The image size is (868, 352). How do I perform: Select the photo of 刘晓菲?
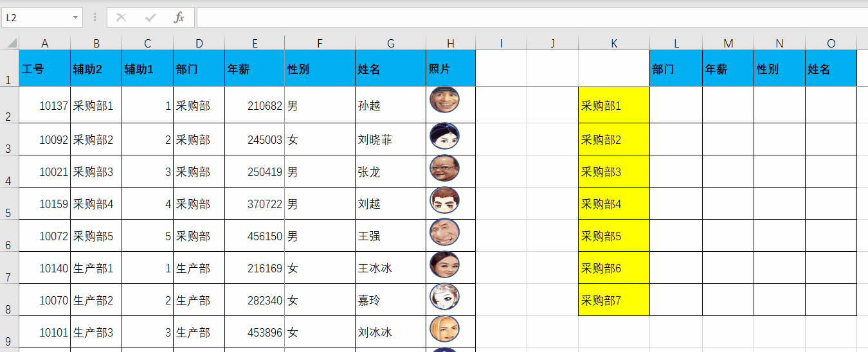point(444,136)
